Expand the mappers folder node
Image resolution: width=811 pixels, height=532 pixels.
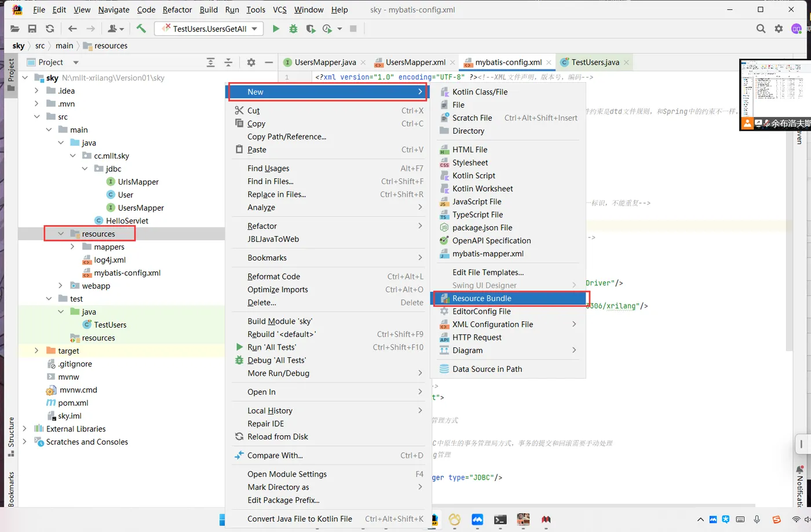(72, 247)
